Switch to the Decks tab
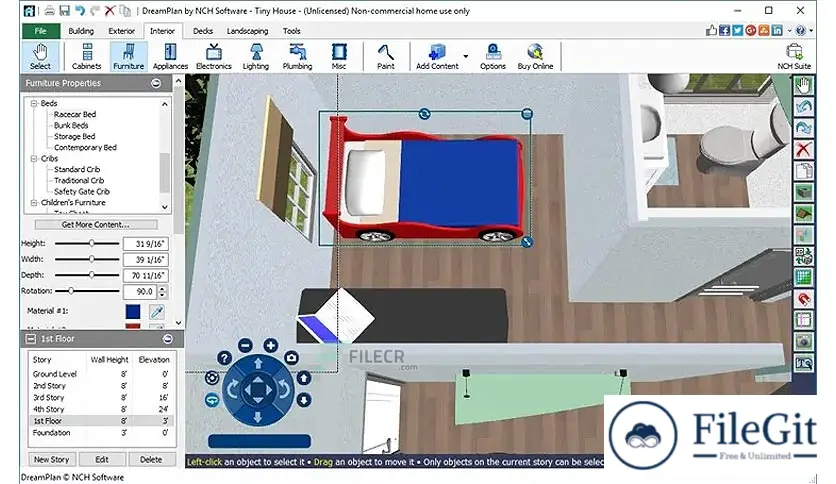The width and height of the screenshot is (836, 484). coord(203,31)
